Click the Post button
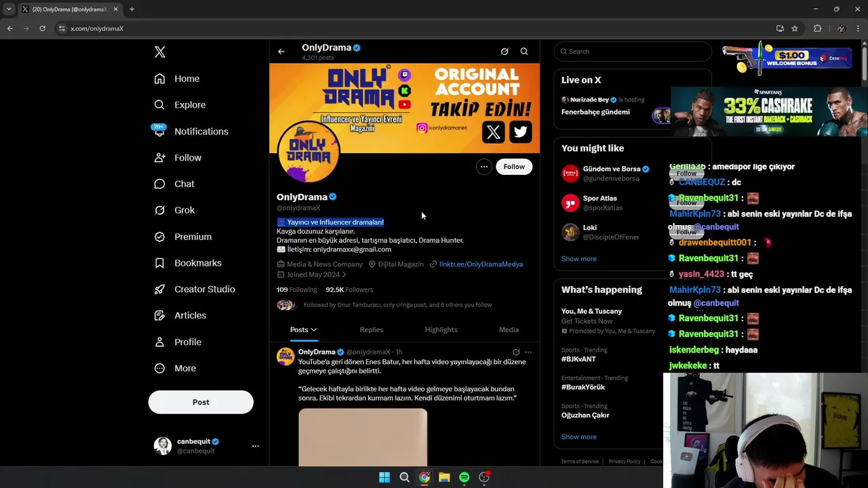 (x=201, y=402)
